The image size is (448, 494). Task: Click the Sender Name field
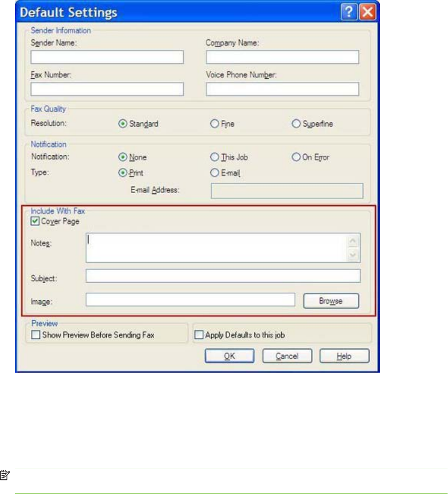107,57
